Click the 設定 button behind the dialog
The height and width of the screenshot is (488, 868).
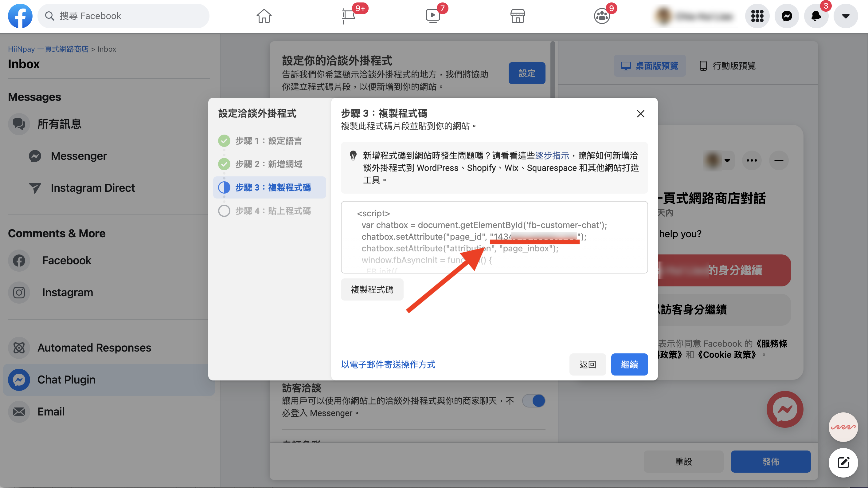point(527,73)
